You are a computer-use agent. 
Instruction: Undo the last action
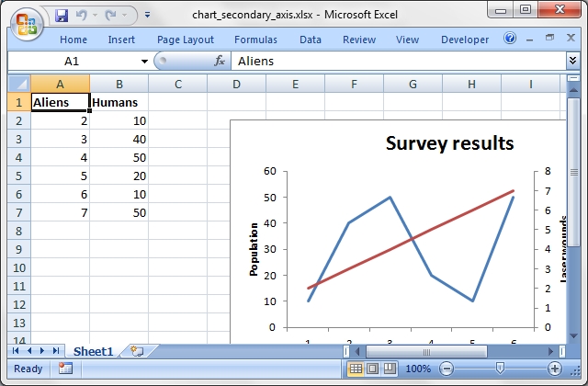click(x=81, y=15)
